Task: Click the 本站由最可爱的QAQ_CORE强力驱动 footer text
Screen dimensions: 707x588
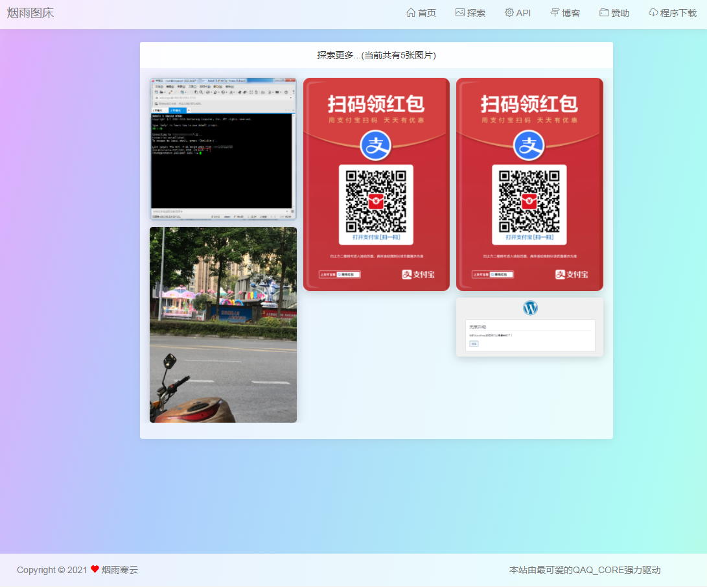Action: click(x=585, y=570)
